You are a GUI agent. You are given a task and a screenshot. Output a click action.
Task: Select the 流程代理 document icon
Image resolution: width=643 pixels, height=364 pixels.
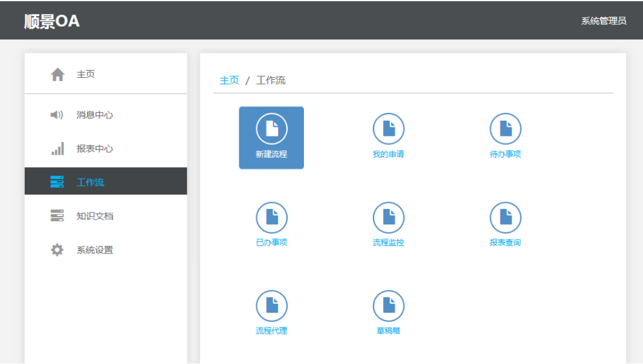[x=271, y=306]
